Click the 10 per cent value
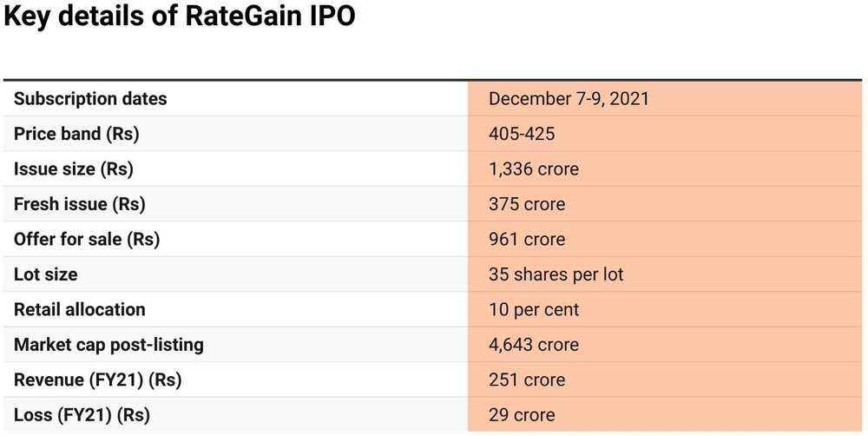Image resolution: width=868 pixels, height=436 pixels. pyautogui.click(x=534, y=310)
